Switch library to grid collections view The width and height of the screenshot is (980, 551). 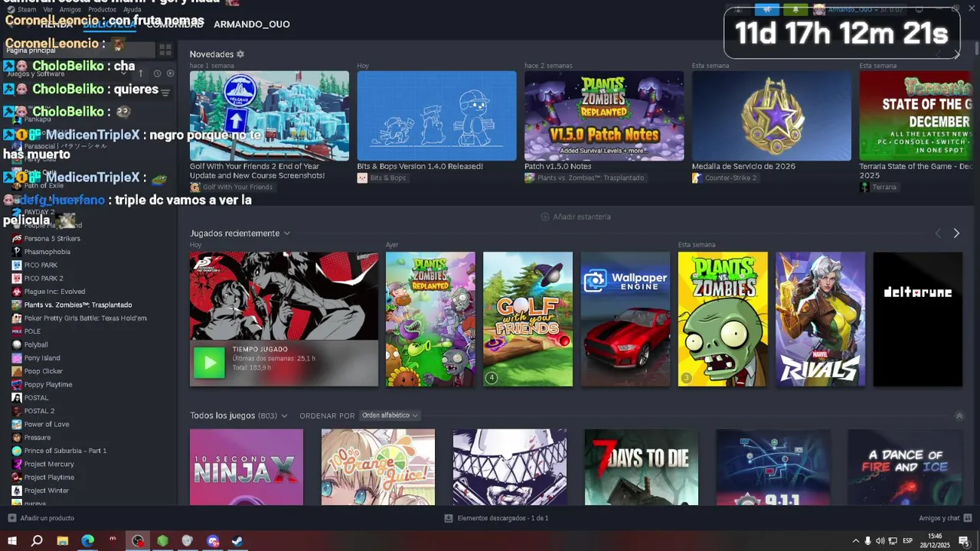(x=165, y=50)
